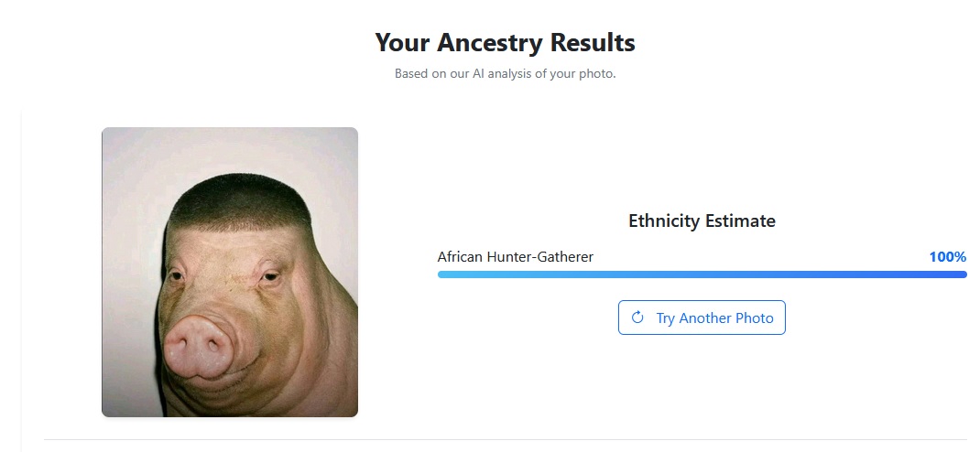Image resolution: width=980 pixels, height=452 pixels.
Task: Open the uploaded photo thumbnail
Action: coord(229,272)
